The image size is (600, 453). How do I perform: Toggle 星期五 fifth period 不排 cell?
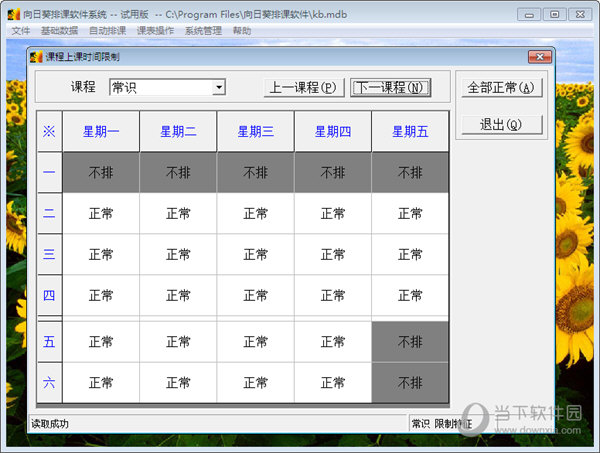coord(410,341)
